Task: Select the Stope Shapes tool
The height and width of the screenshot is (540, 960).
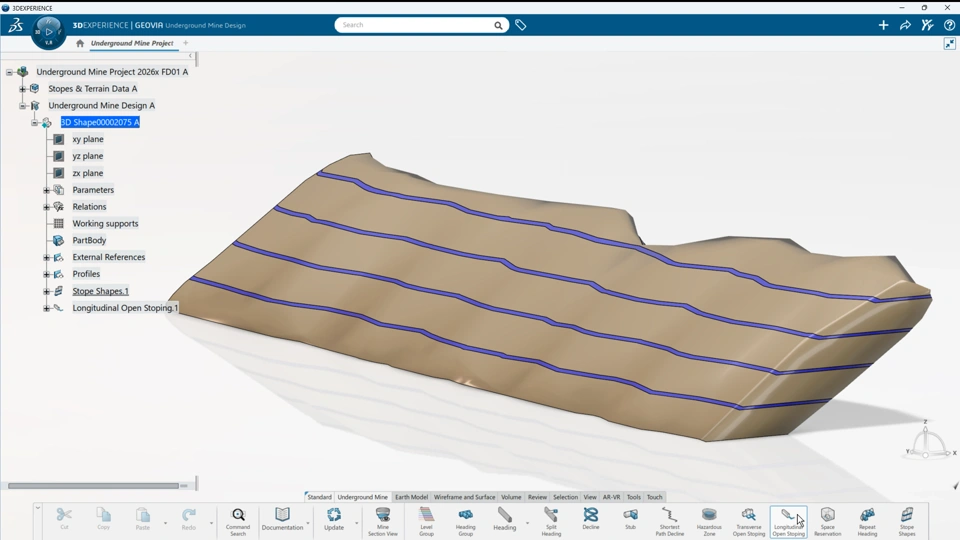Action: [907, 522]
